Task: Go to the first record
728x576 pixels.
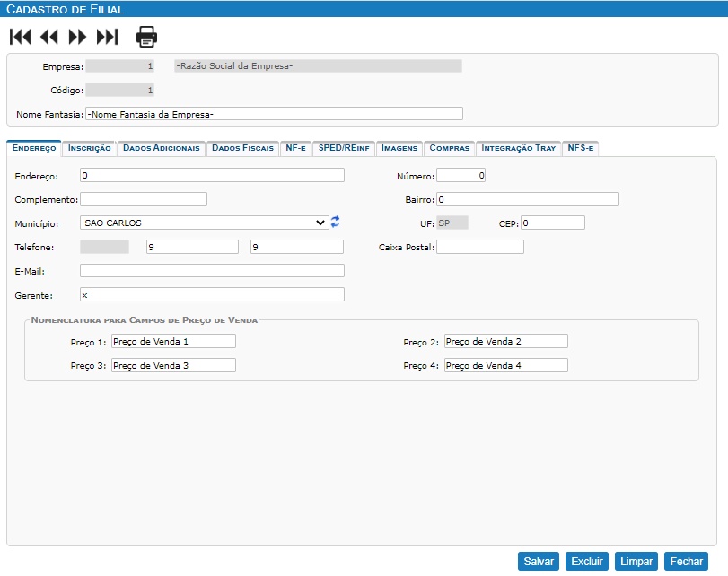Action: tap(20, 37)
